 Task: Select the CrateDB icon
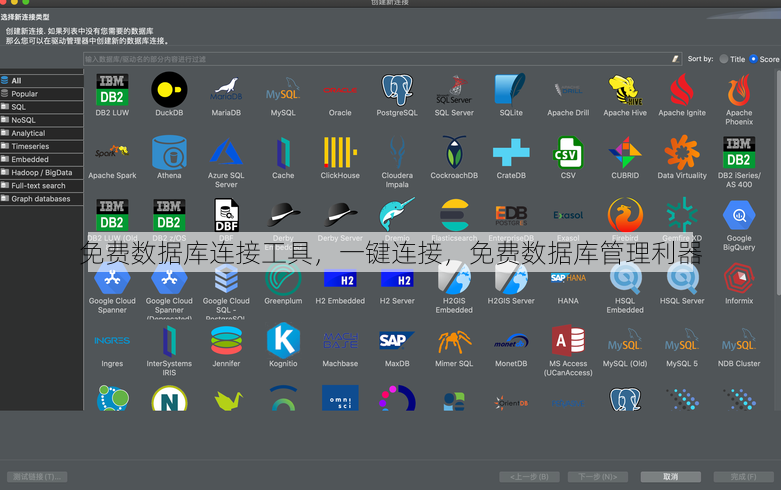(511, 152)
